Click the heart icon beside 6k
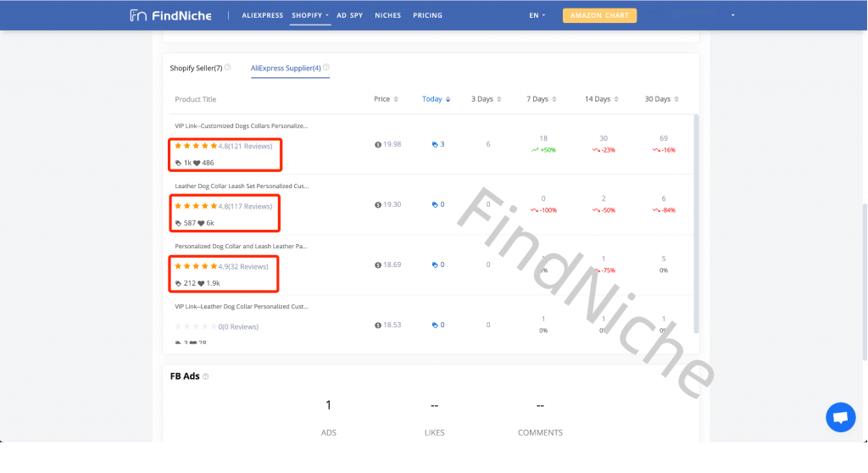Viewport: 868px width, 473px height. (201, 224)
